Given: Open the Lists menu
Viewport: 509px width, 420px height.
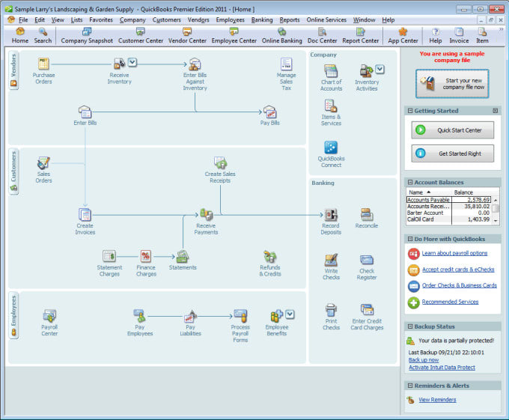Looking at the screenshot, I should tap(76, 19).
